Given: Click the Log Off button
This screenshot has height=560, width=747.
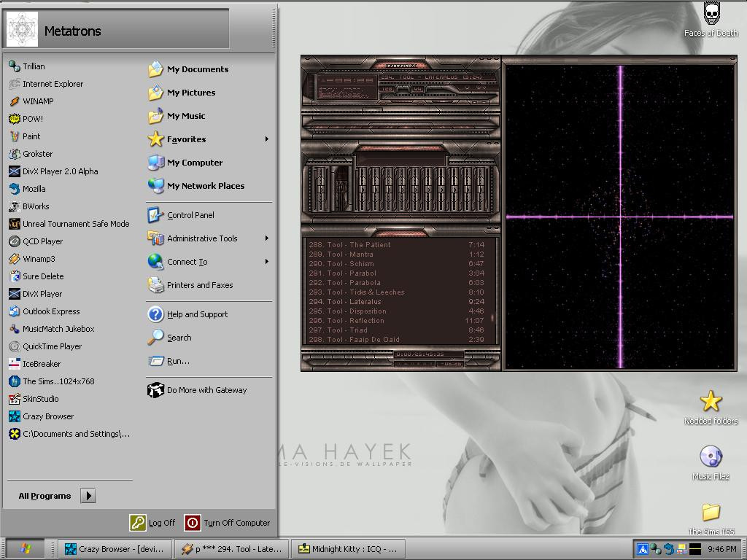Looking at the screenshot, I should 152,522.
